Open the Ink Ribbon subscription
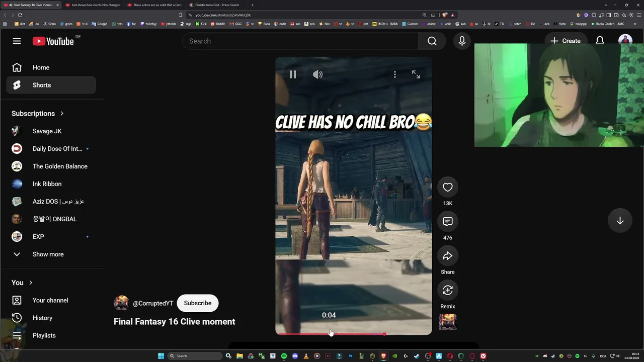Image resolution: width=644 pixels, height=362 pixels. point(51,184)
